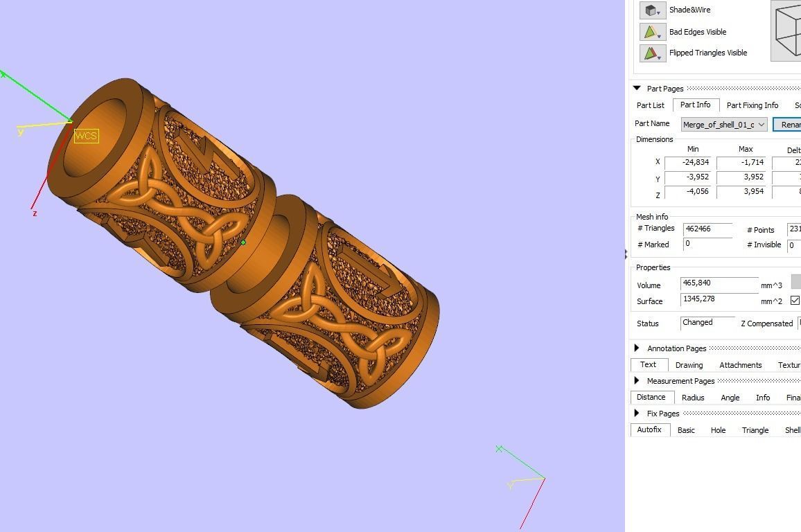801x532 pixels.
Task: Toggle the checkbox beside the Surface value
Action: click(x=795, y=300)
